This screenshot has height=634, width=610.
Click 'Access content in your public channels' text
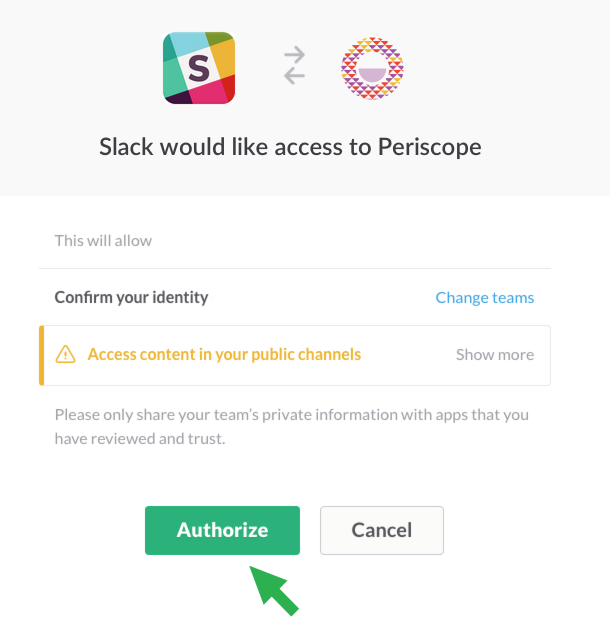[x=224, y=355]
